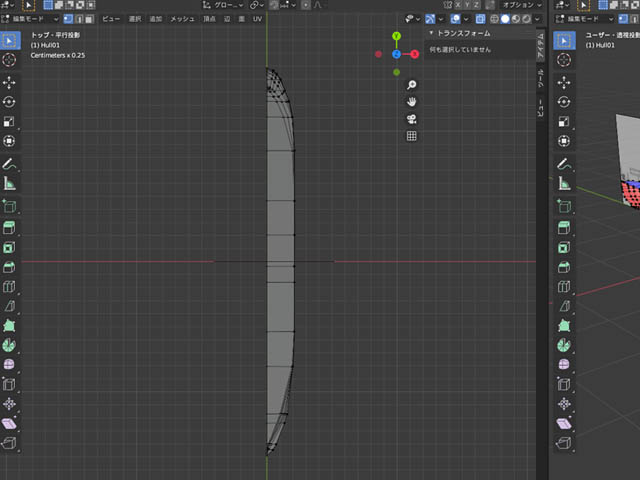
Task: Switch to the ツール sidebar tab
Action: (540, 78)
